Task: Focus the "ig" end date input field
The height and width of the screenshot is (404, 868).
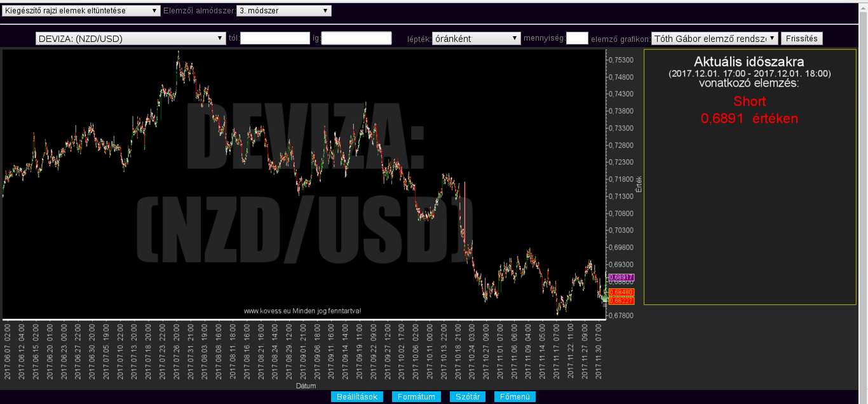Action: (356, 39)
